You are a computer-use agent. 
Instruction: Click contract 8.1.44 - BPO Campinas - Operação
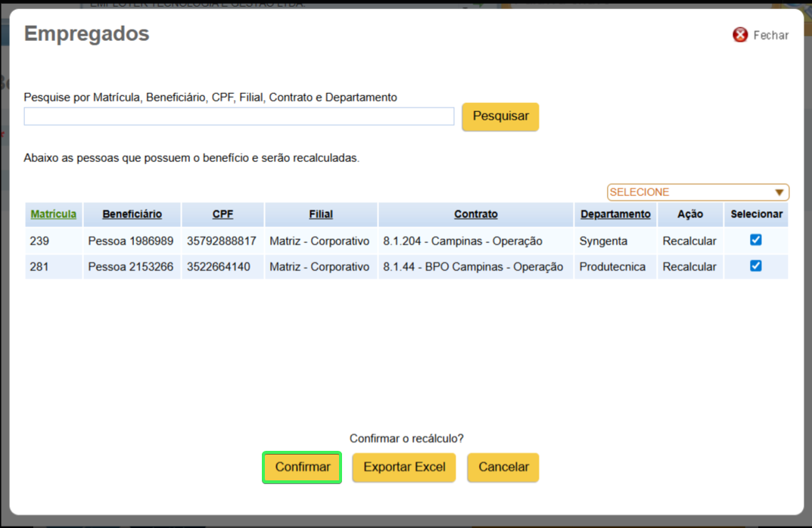click(473, 267)
